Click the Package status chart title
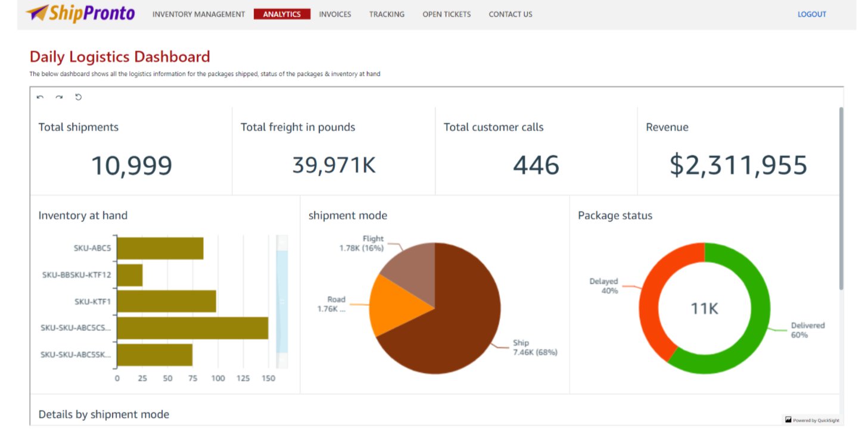The width and height of the screenshot is (868, 438). pos(615,215)
